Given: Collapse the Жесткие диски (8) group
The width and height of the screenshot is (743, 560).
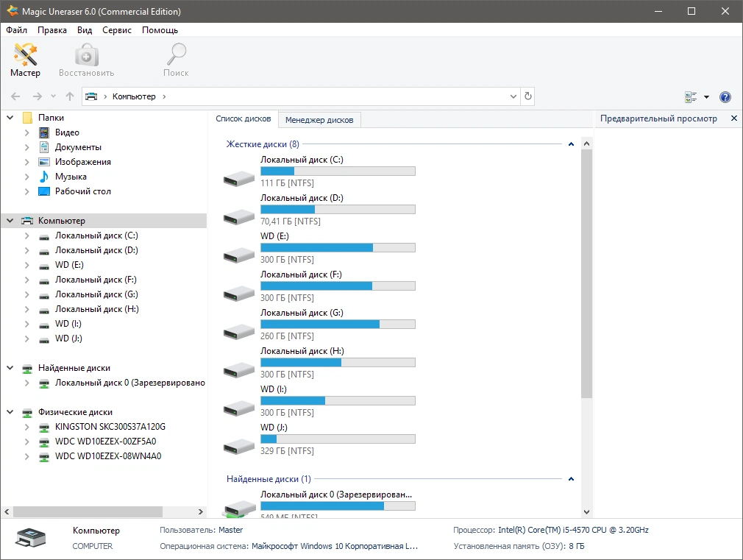Looking at the screenshot, I should point(571,144).
